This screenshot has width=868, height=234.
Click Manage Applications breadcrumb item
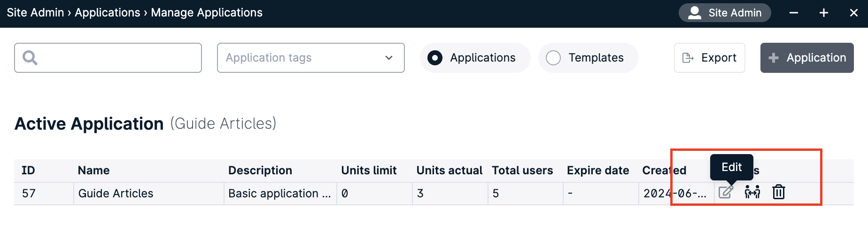pos(207,13)
